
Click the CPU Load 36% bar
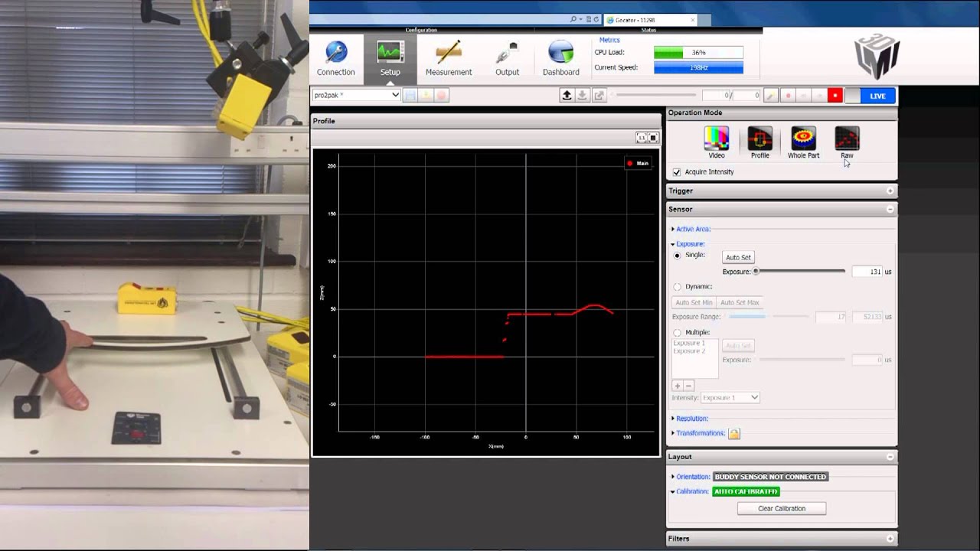[698, 53]
